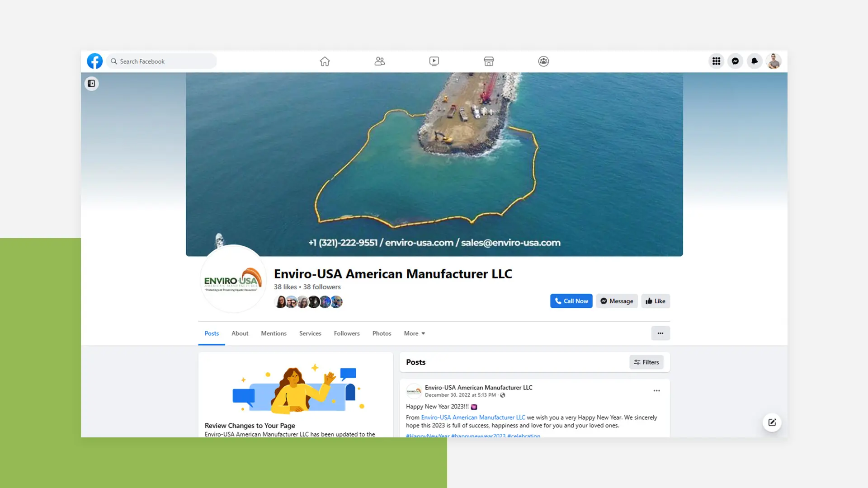
Task: Open the Followers tab
Action: pyautogui.click(x=347, y=333)
